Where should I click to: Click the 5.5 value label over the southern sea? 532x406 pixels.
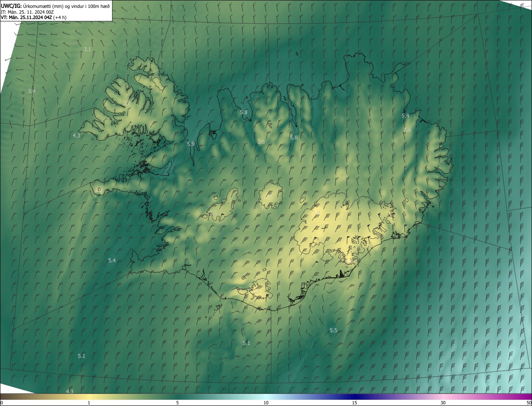(x=333, y=330)
